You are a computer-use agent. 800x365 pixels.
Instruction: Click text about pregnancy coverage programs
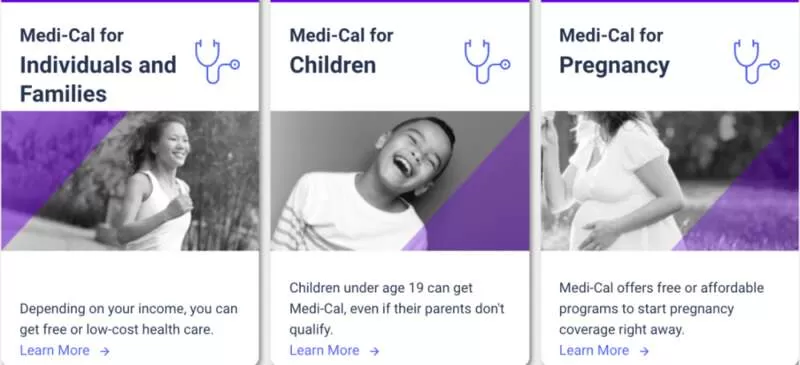click(661, 309)
